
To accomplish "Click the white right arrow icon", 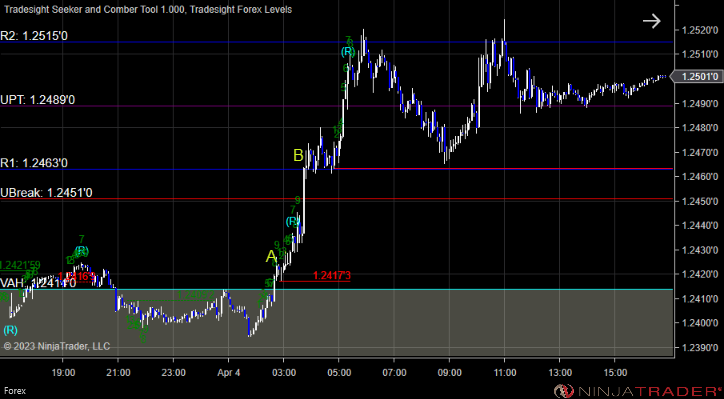I will point(652,21).
